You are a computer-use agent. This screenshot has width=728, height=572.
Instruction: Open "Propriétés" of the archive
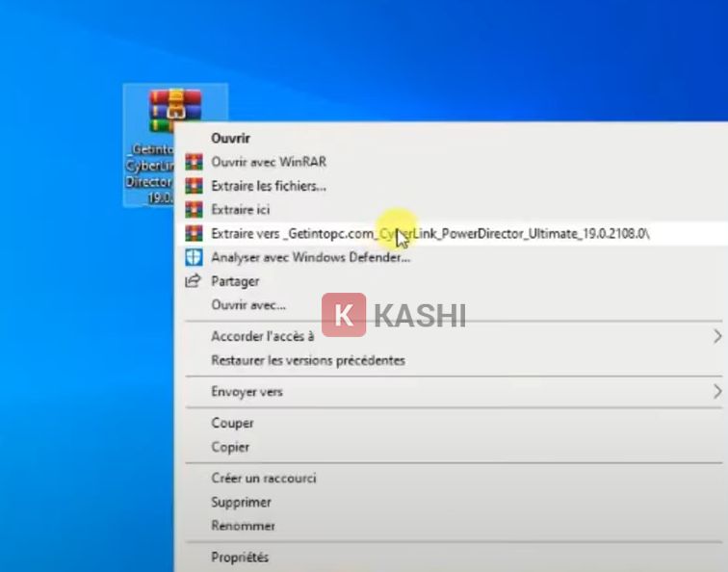(240, 557)
